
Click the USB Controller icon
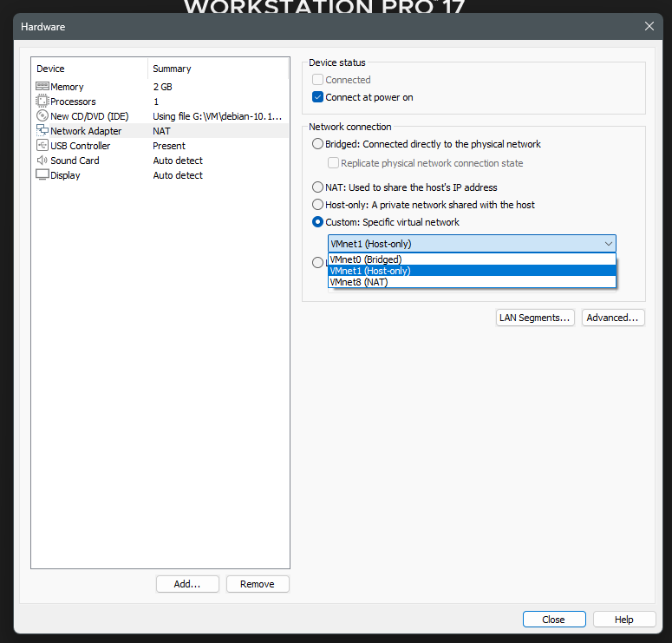42,146
